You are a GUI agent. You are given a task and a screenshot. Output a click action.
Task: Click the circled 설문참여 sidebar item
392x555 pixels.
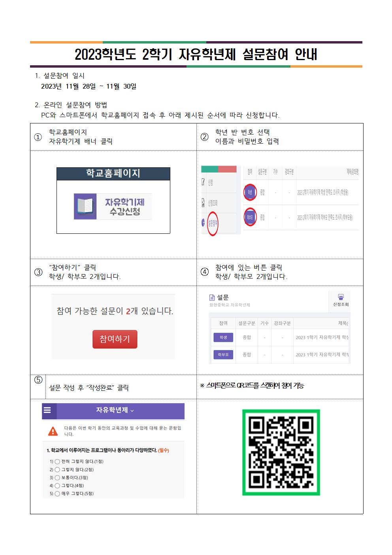coord(213,224)
